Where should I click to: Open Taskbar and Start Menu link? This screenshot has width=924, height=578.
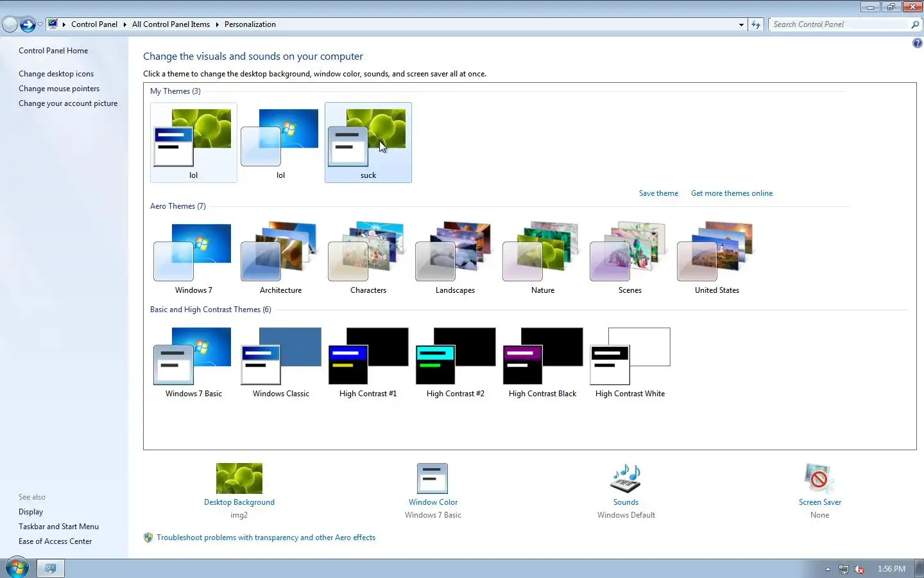(x=58, y=527)
